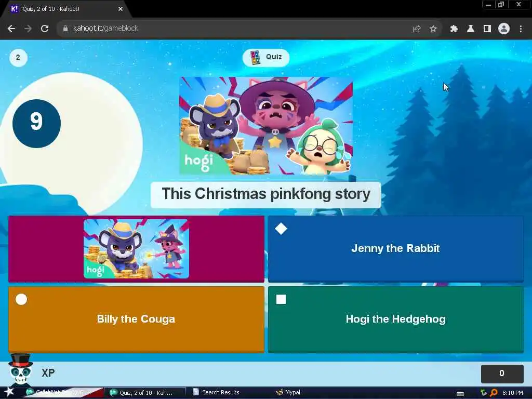The width and height of the screenshot is (532, 399).
Task: Click the Quiz block icon
Action: (x=255, y=57)
